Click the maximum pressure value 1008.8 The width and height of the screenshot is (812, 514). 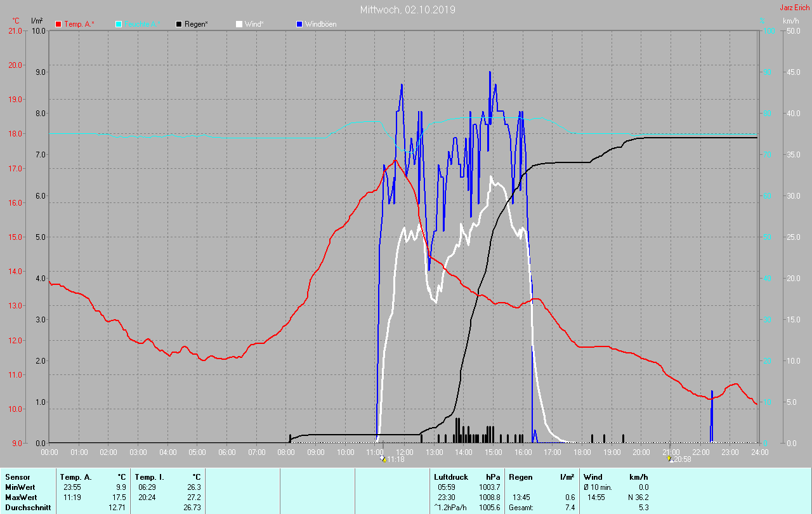click(489, 498)
